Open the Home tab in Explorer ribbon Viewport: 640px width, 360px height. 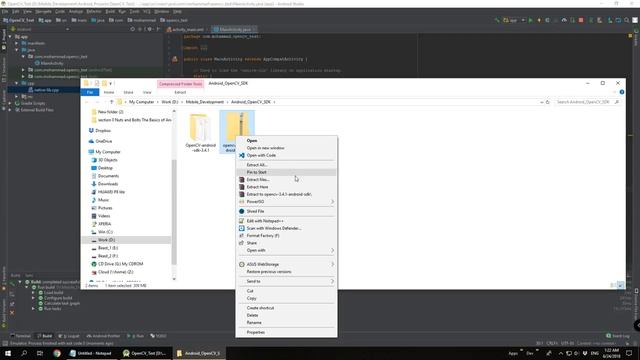point(109,93)
